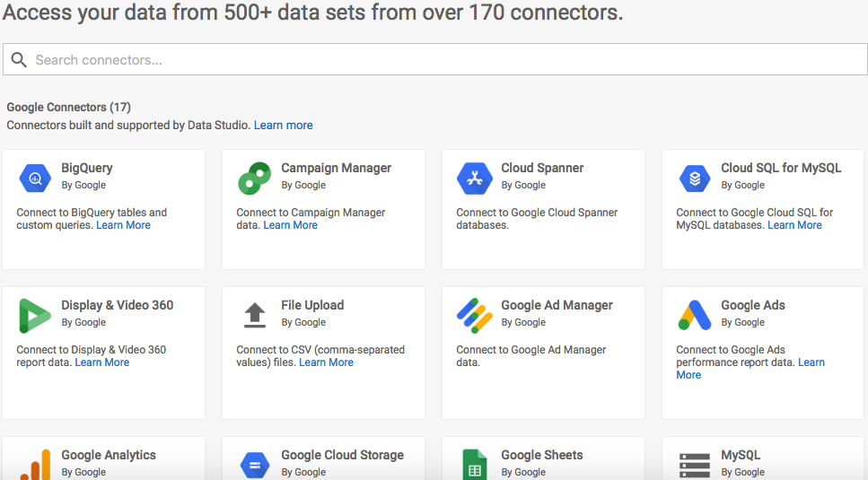Click 'Connect to Google Cloud Spanner databases' description
The image size is (868, 480).
point(537,218)
